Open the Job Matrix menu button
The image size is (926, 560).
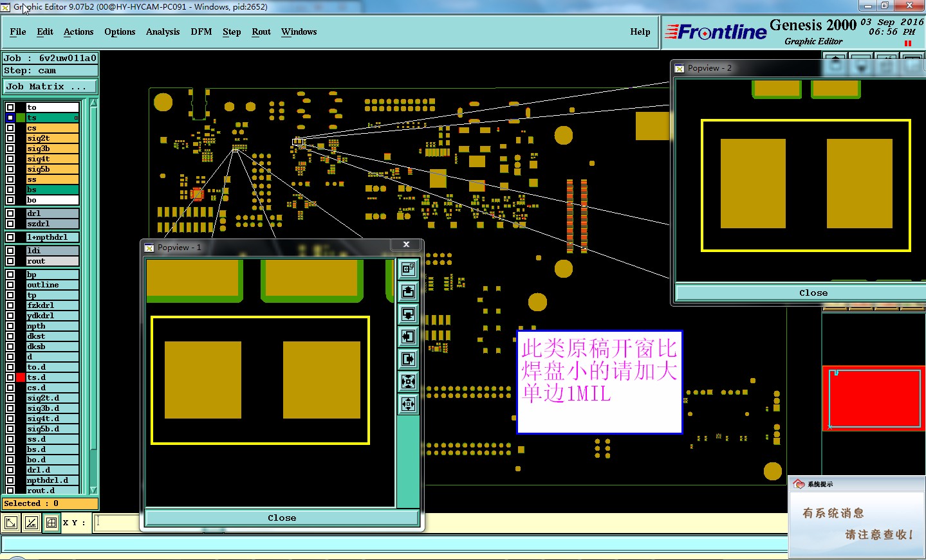(50, 87)
